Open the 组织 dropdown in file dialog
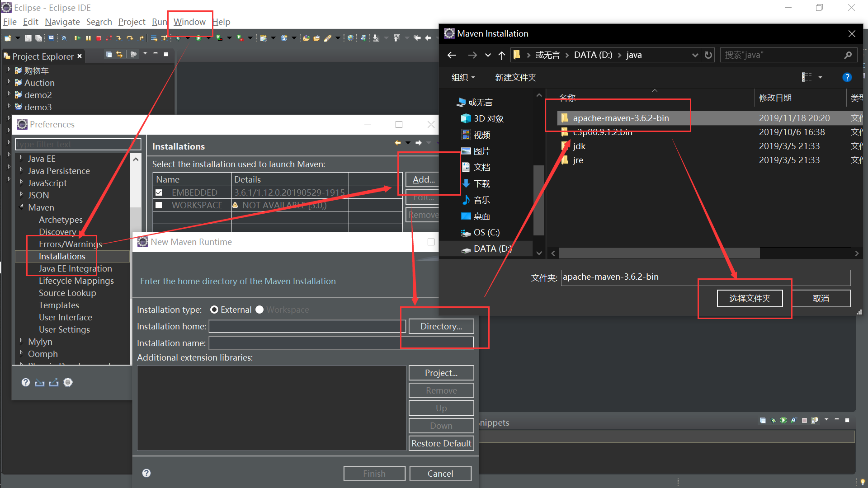868x488 pixels. click(x=463, y=77)
